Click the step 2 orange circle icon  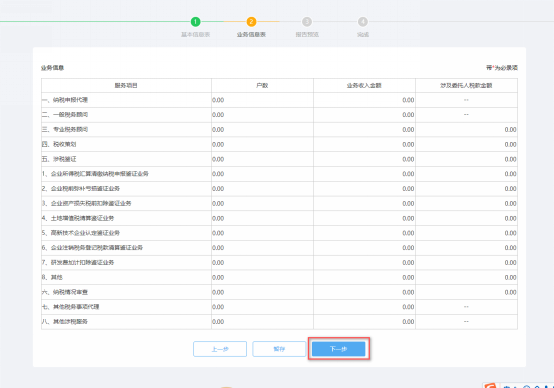[x=251, y=22]
